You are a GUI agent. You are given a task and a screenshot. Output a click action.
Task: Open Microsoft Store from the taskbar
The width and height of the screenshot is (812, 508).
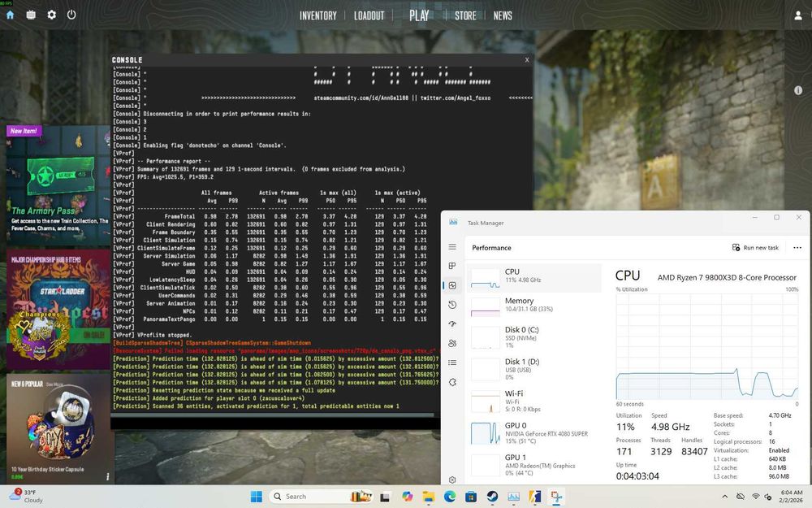point(471,497)
